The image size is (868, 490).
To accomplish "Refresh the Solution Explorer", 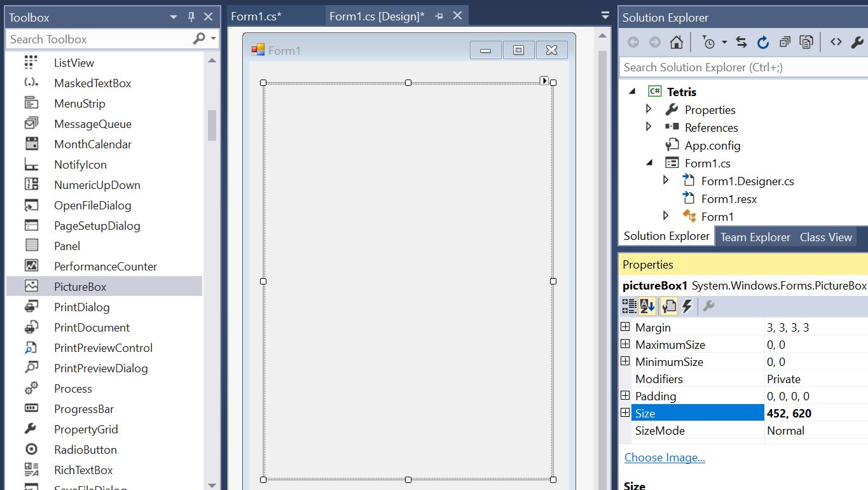I will click(x=762, y=41).
